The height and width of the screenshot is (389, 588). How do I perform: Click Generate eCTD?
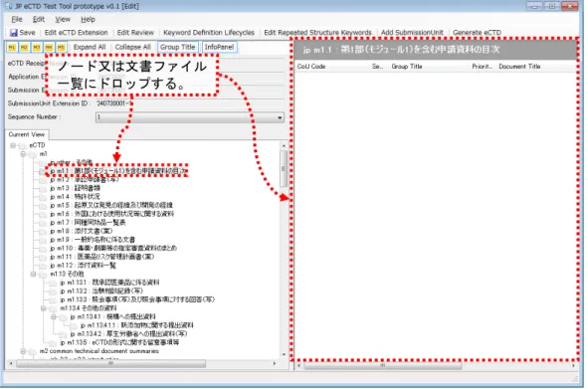point(477,33)
